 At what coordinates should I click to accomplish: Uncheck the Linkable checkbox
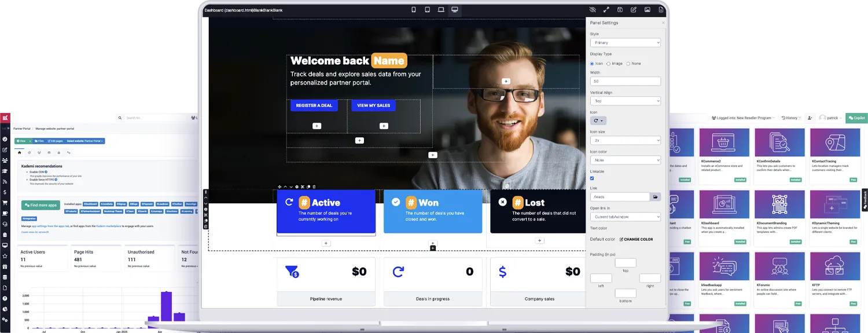(x=592, y=178)
